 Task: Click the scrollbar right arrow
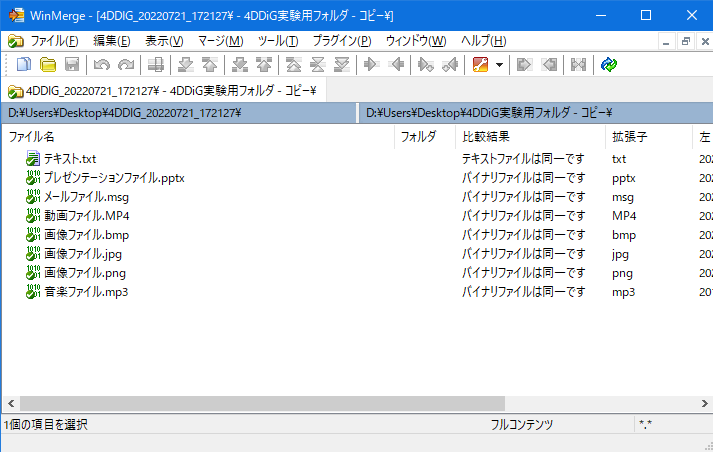tap(704, 403)
